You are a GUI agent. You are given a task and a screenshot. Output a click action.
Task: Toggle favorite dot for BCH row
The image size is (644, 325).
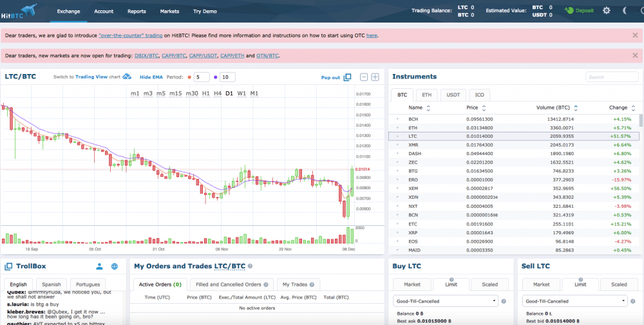coord(397,120)
